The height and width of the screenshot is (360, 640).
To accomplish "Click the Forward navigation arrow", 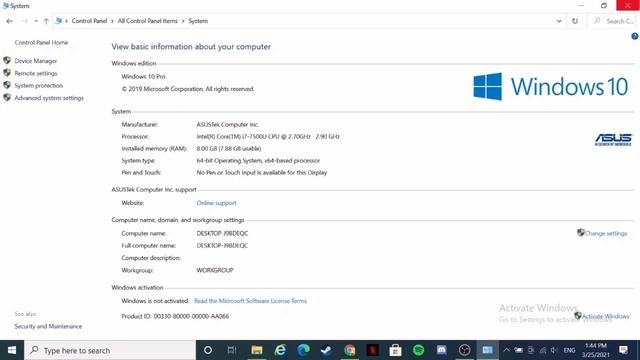I will [x=24, y=21].
